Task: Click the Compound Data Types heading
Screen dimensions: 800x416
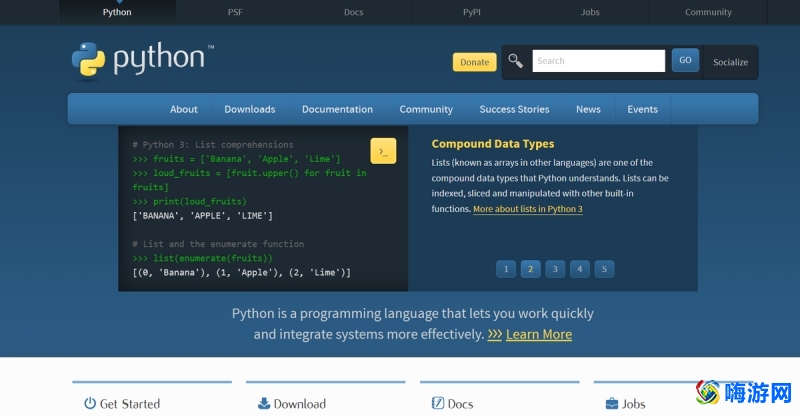Action: coord(493,144)
